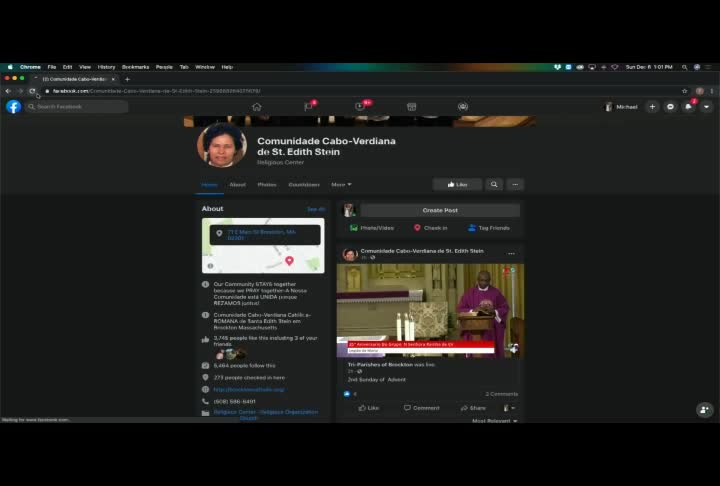Open post author Comunidade Cabo-Verdiana link
Screen dimensions: 720x486
pos(422,251)
